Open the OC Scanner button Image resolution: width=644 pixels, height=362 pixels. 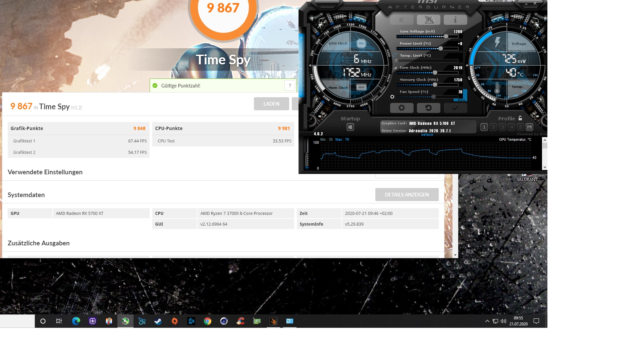coord(428,20)
